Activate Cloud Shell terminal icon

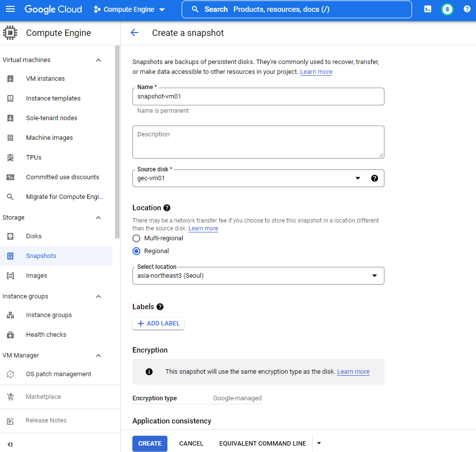click(x=427, y=9)
